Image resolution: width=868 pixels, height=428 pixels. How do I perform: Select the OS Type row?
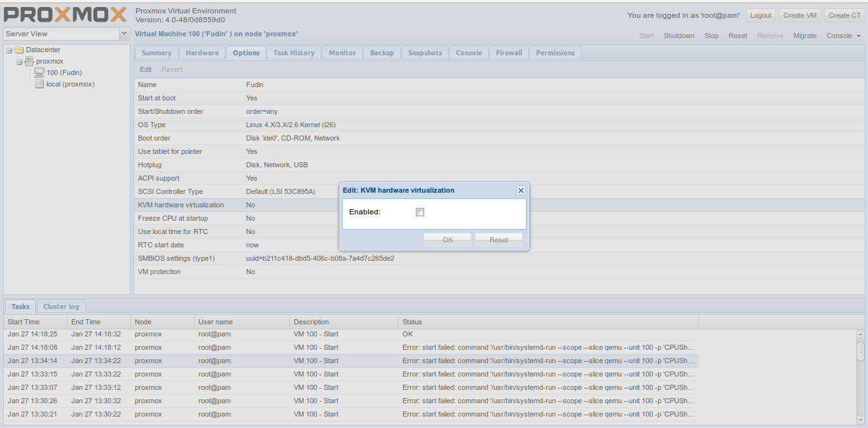coord(500,125)
